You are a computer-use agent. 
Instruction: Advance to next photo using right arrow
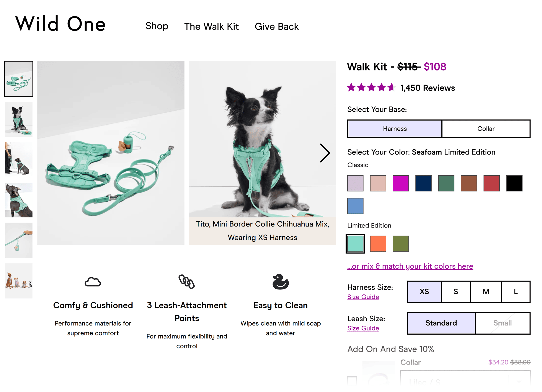[x=325, y=153]
